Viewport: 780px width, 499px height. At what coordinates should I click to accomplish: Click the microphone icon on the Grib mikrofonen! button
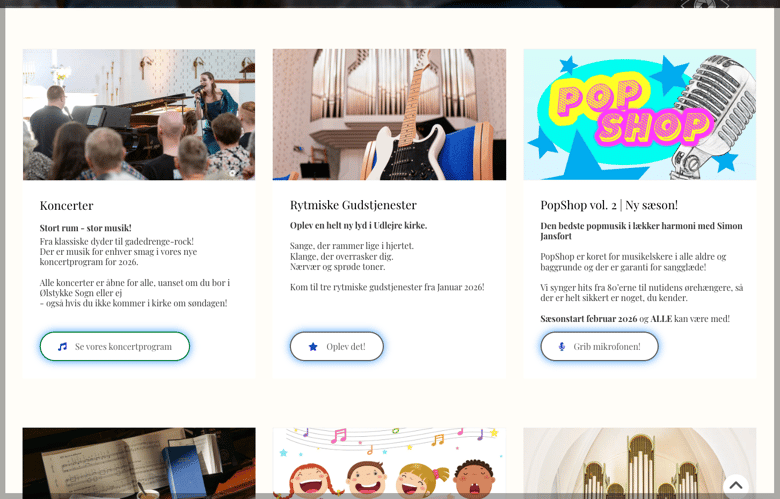point(562,347)
